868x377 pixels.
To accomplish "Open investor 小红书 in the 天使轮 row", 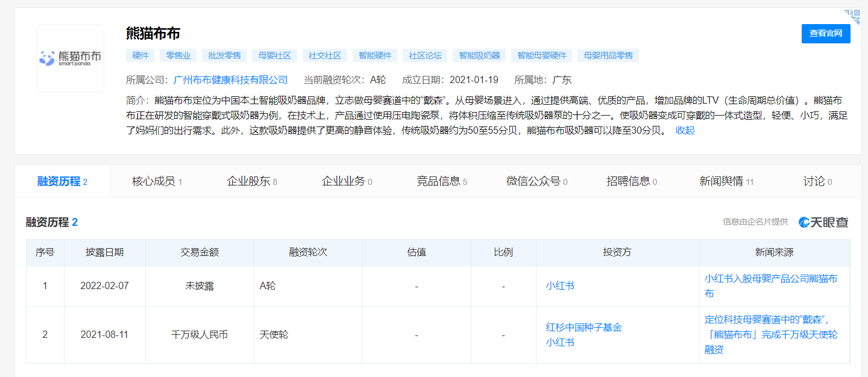I will [x=560, y=342].
